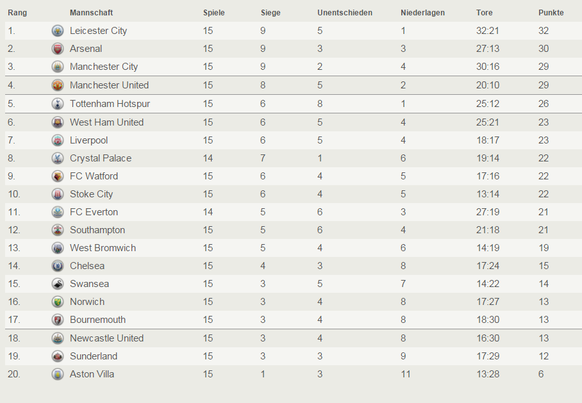Viewport: 582px width, 403px height.
Task: Open the Newcastle United team link
Action: pyautogui.click(x=107, y=338)
